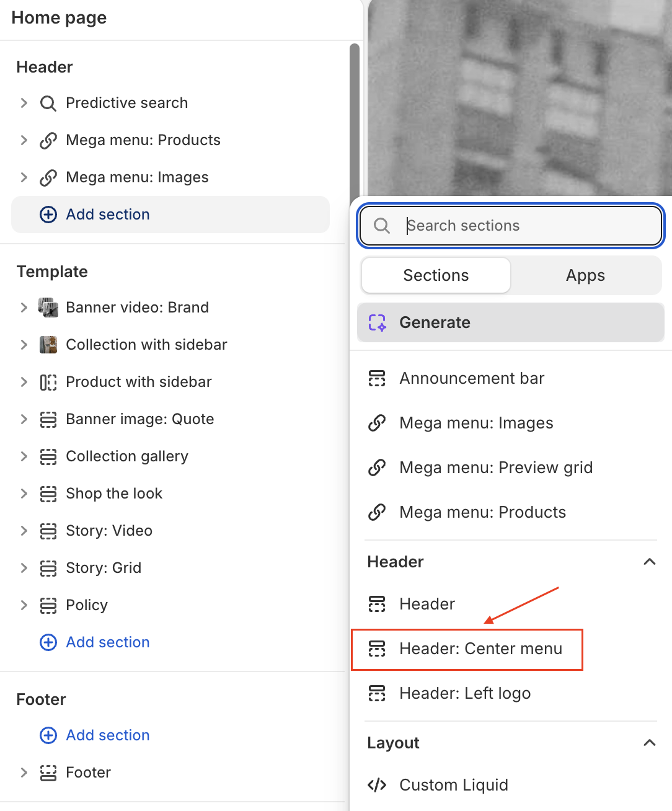Click the Custom Liquid code icon
This screenshot has width=672, height=811.
click(377, 785)
